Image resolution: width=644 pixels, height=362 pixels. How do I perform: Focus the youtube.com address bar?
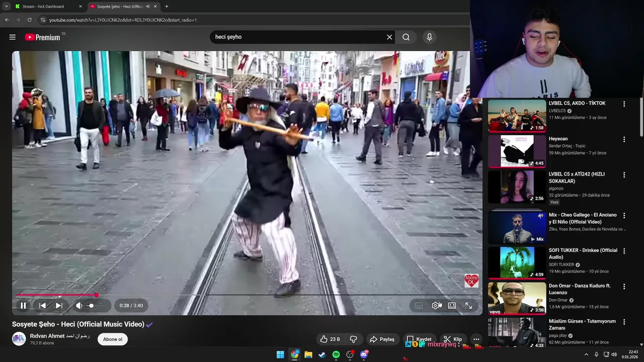pos(252,20)
